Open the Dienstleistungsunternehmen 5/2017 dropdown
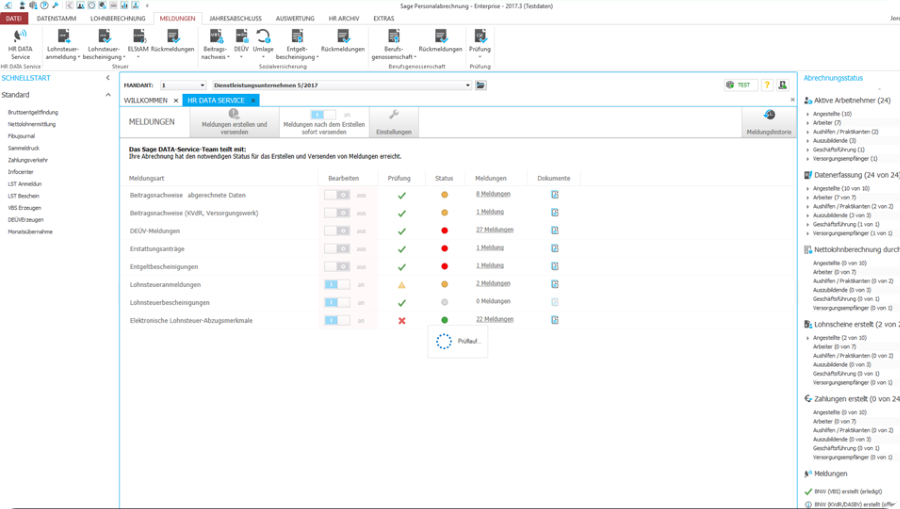This screenshot has height=509, width=900. click(x=468, y=85)
